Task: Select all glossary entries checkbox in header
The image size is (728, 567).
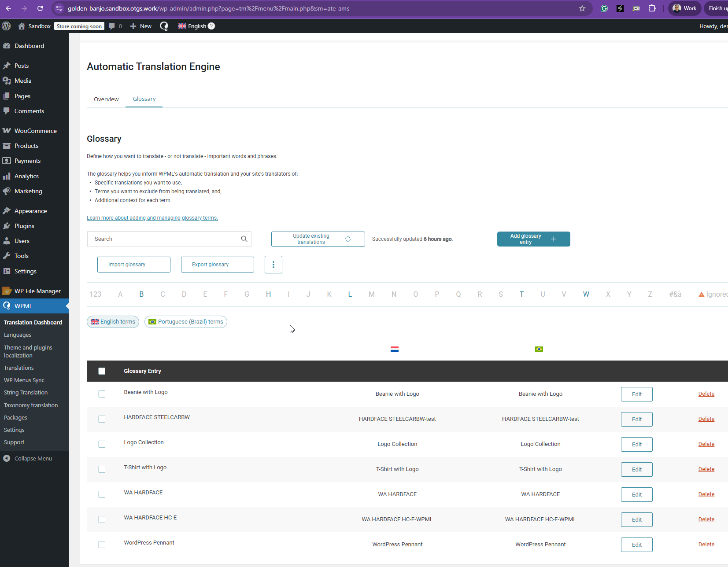Action: pos(102,371)
